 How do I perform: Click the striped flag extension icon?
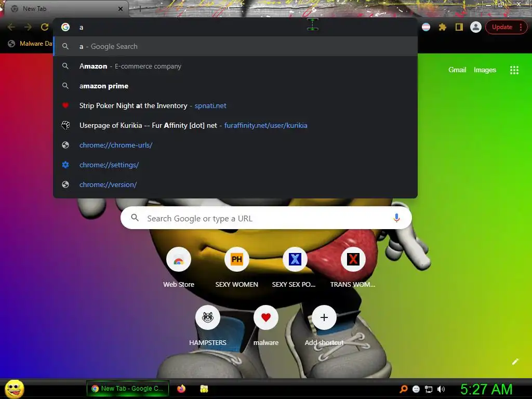tap(426, 27)
